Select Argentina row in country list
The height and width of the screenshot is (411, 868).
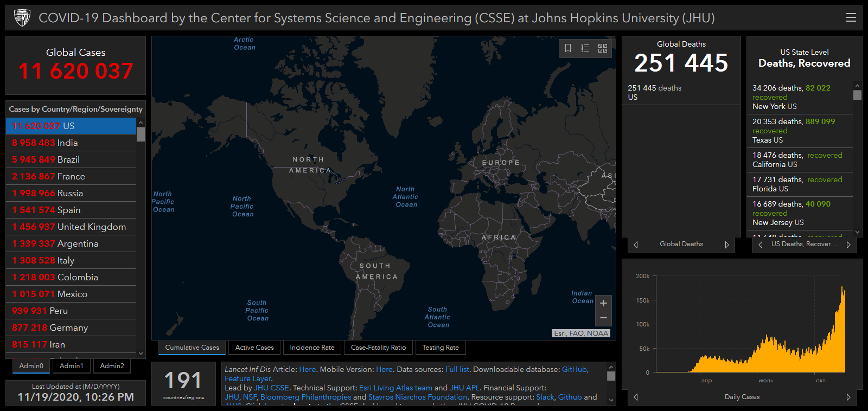click(x=71, y=243)
